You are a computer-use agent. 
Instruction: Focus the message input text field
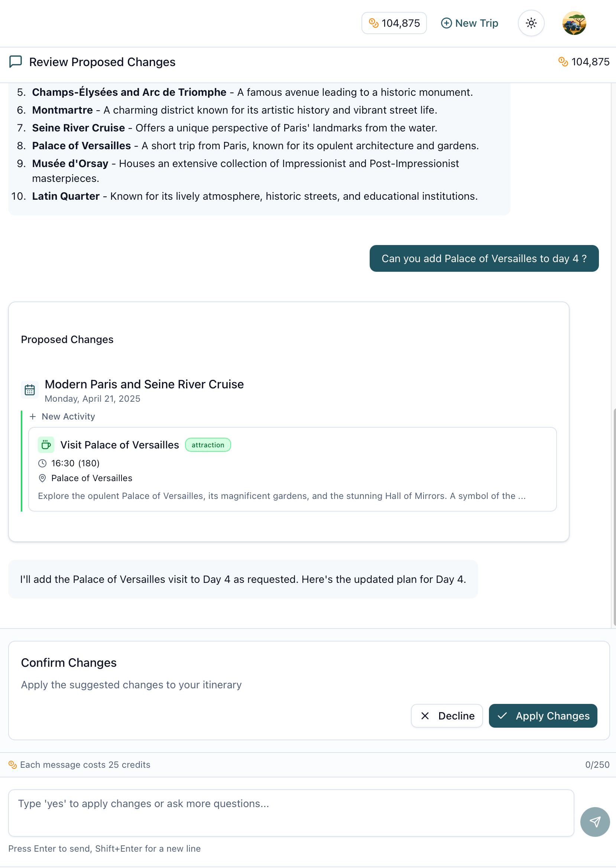tap(291, 813)
